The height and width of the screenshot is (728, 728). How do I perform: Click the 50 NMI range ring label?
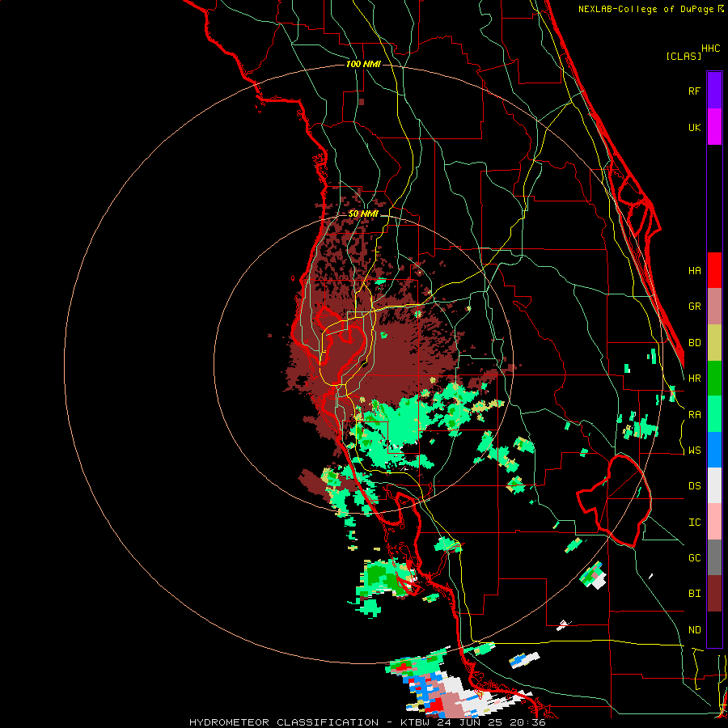(363, 214)
